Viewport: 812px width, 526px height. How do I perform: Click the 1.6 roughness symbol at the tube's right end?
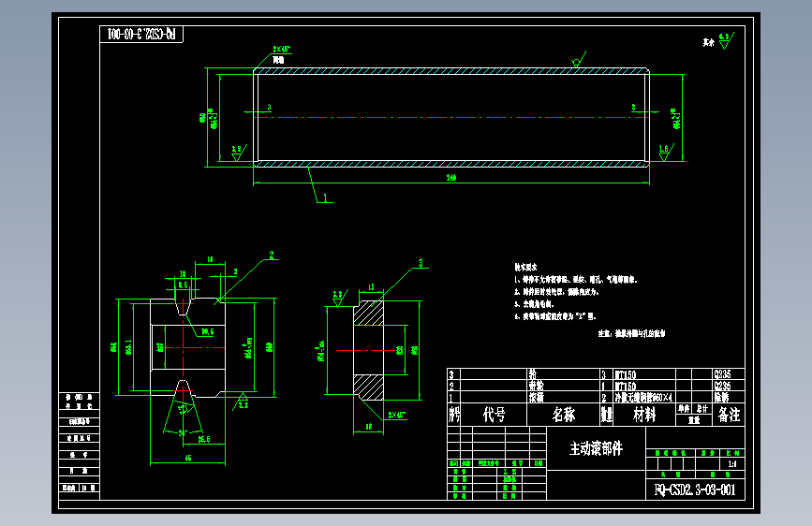pos(666,153)
